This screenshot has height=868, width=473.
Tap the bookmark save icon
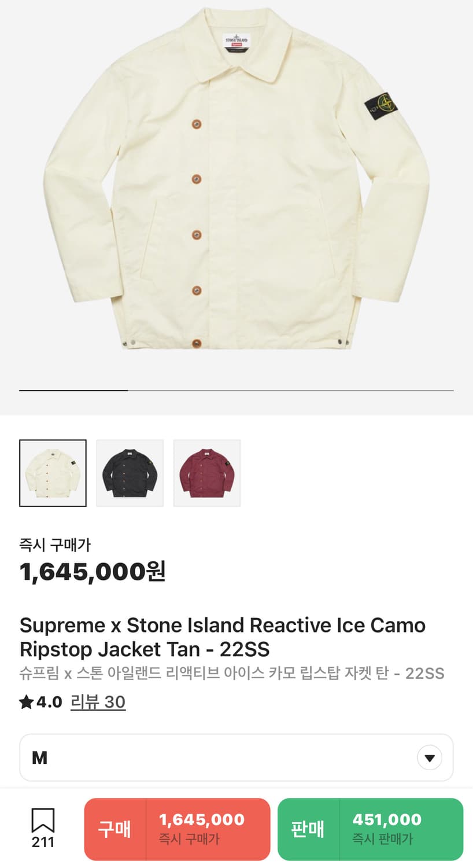point(43,820)
